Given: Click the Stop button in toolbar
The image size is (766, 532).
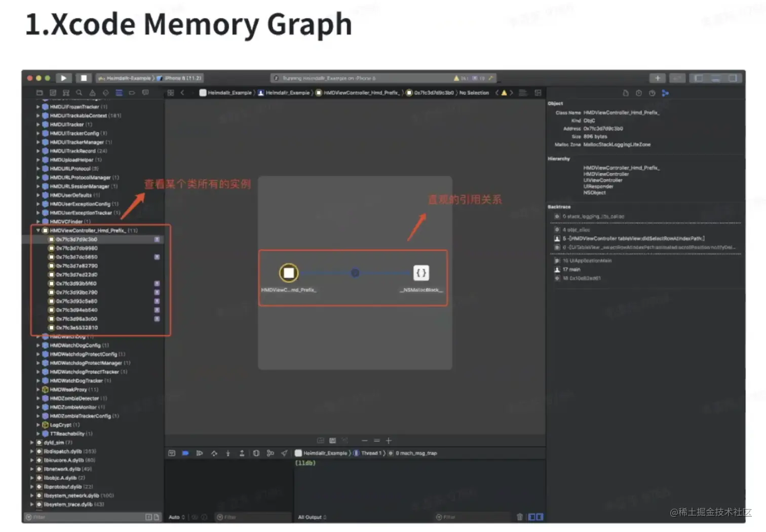Looking at the screenshot, I should [84, 78].
